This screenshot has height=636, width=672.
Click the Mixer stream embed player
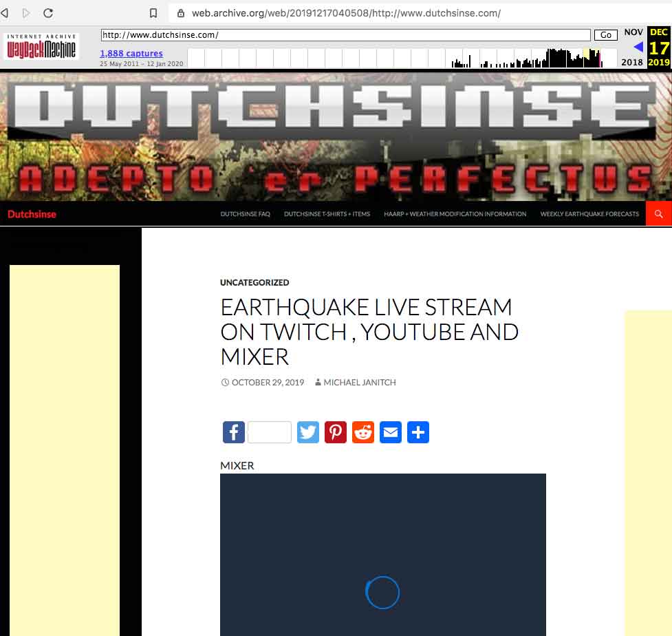(x=383, y=555)
